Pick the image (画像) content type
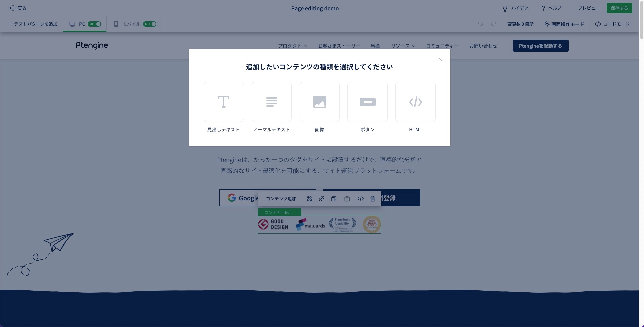Screen dimensions: 644x327 319,102
